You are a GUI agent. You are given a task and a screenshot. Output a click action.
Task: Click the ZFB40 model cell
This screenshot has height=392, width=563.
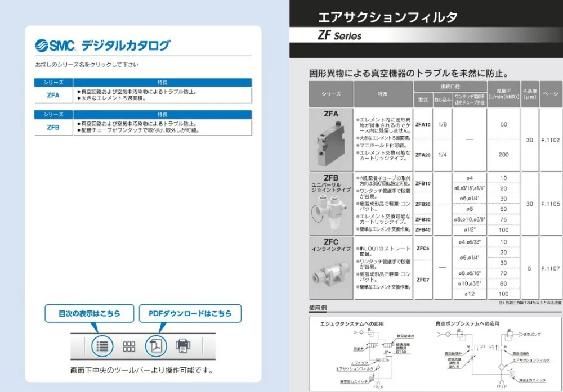click(x=423, y=230)
